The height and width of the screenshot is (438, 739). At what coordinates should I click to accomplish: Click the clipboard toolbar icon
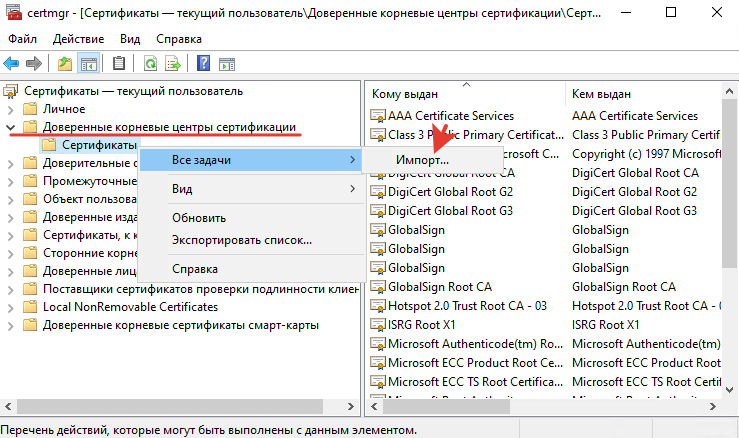point(119,63)
